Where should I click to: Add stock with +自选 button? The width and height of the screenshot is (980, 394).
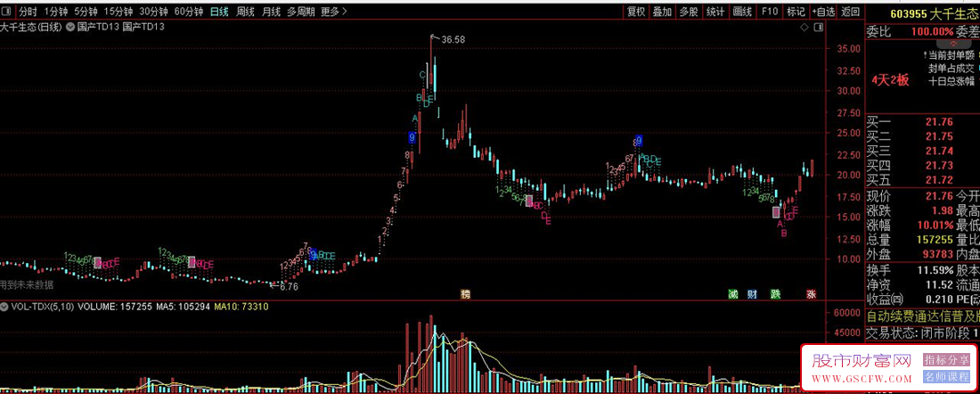(x=823, y=12)
